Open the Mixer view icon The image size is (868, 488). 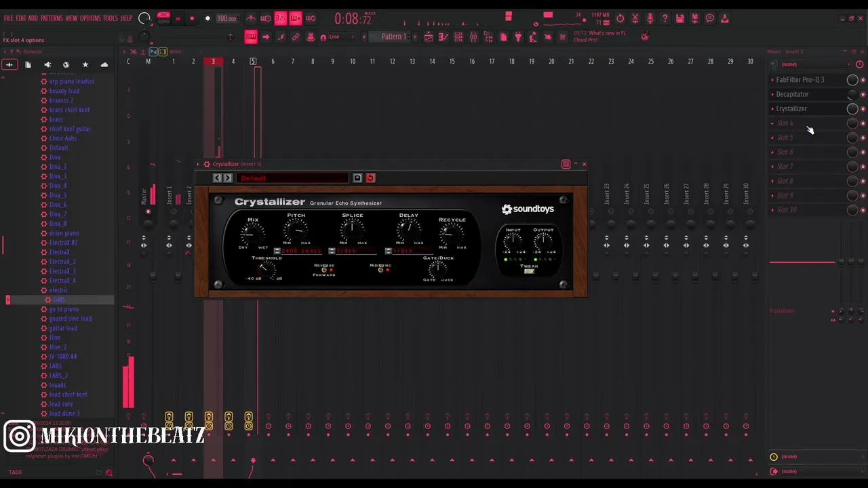point(473,37)
